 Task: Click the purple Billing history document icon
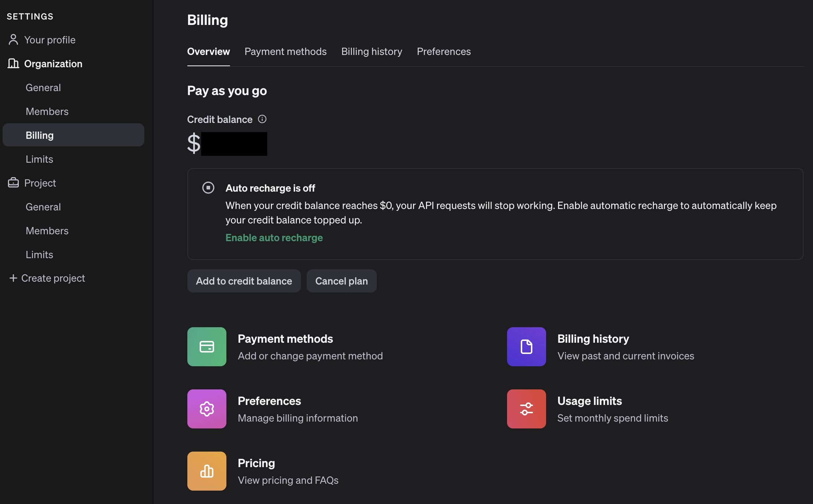pos(527,347)
